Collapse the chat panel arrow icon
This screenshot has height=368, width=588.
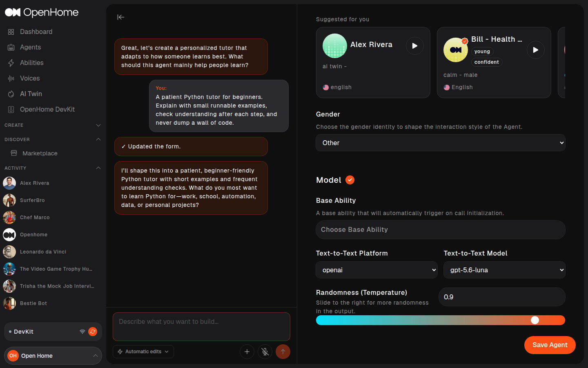tap(120, 17)
